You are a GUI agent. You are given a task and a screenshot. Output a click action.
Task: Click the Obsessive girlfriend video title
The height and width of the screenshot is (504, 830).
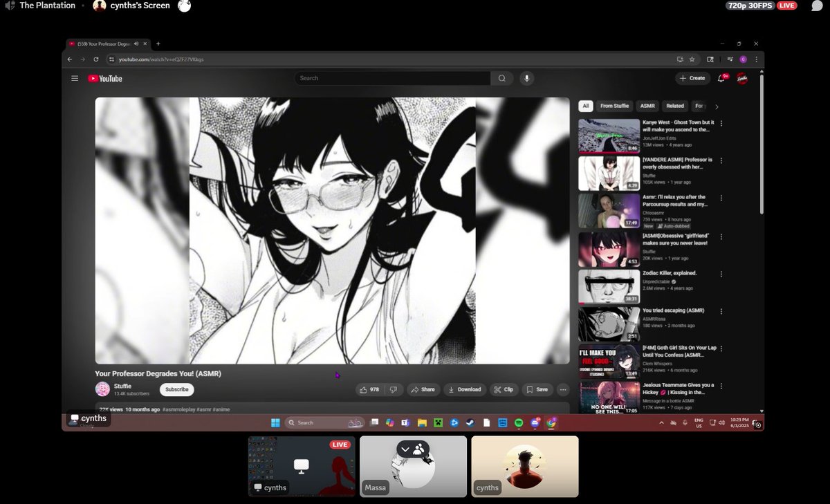(676, 239)
